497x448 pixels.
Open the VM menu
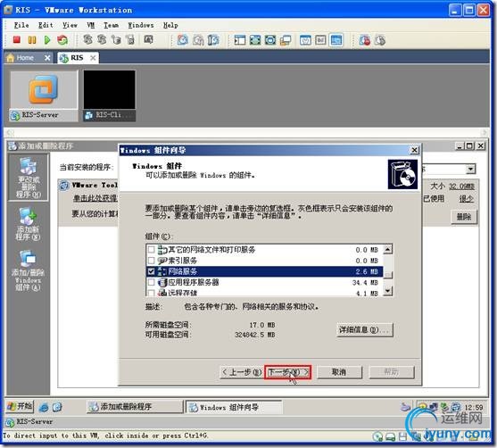(x=91, y=25)
